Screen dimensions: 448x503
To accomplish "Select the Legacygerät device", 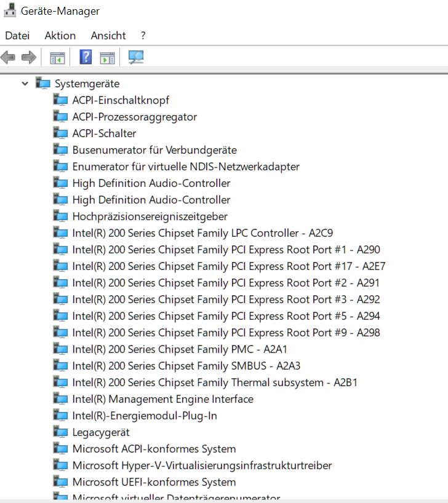I will pyautogui.click(x=101, y=433).
